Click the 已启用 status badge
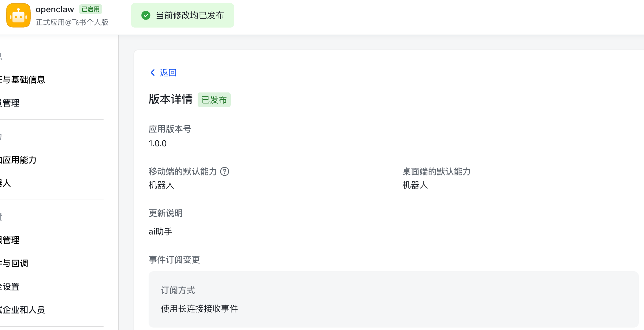Screen dimensions: 644x330 point(90,9)
